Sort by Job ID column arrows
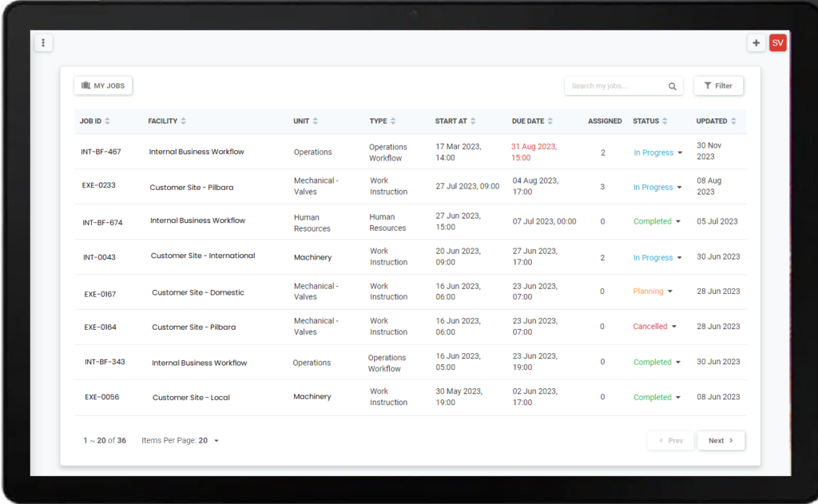 (x=108, y=121)
